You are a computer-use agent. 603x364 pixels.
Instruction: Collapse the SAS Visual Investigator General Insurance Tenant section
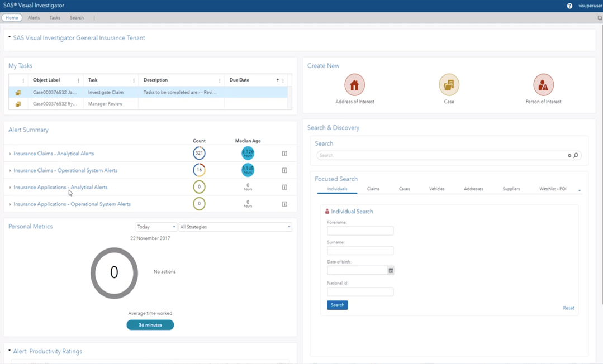click(10, 37)
